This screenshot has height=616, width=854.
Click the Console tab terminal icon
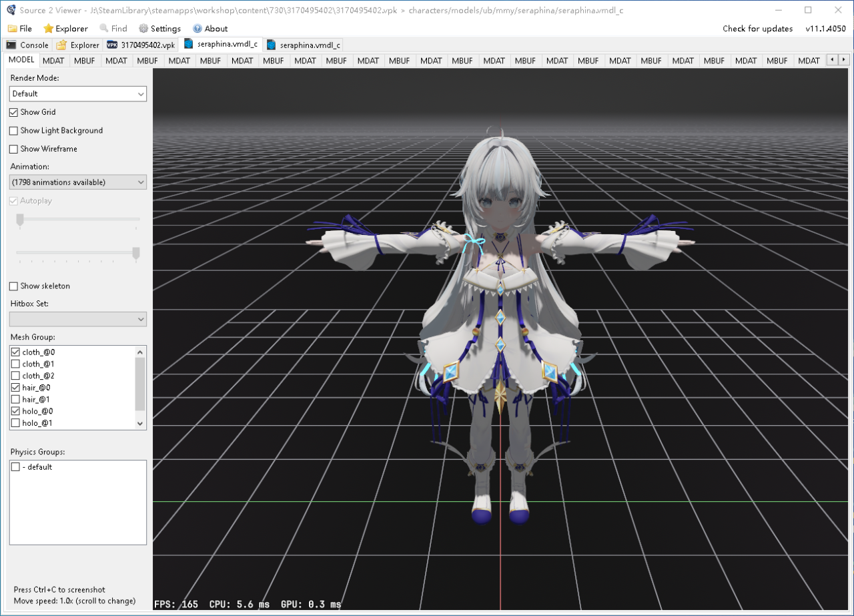[x=11, y=45]
